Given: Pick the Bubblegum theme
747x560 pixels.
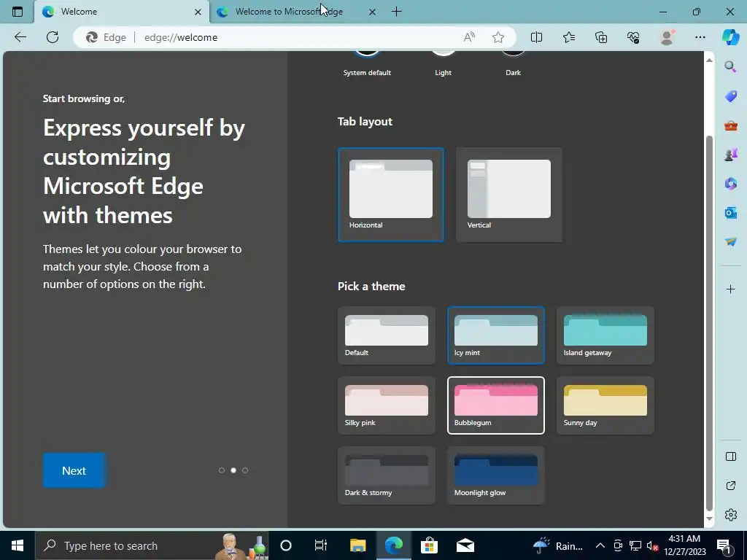Looking at the screenshot, I should (496, 405).
